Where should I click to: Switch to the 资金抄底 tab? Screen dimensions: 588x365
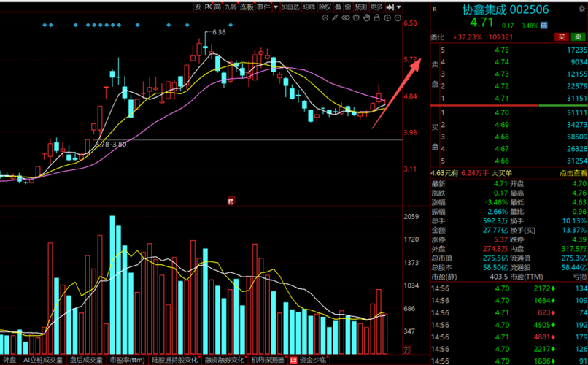coord(312,360)
